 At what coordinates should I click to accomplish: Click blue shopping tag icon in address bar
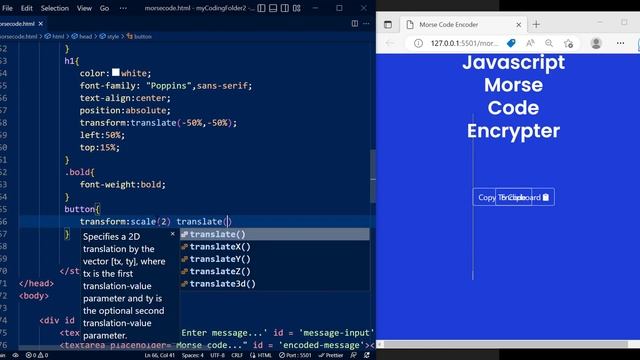click(x=511, y=43)
